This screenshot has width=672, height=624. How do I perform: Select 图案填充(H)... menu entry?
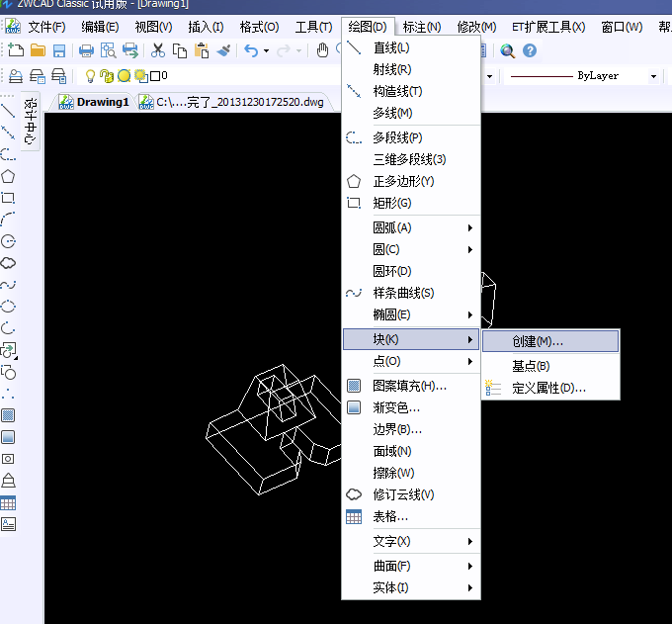(x=409, y=386)
